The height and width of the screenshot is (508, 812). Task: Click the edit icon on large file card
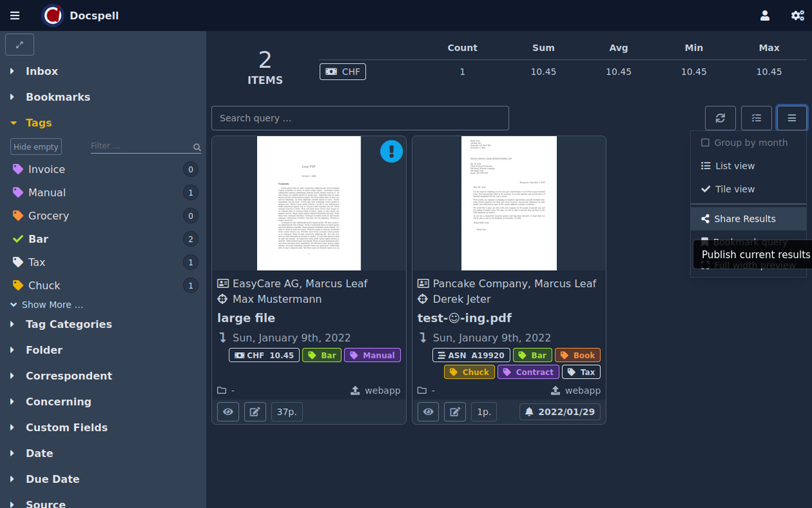[254, 412]
